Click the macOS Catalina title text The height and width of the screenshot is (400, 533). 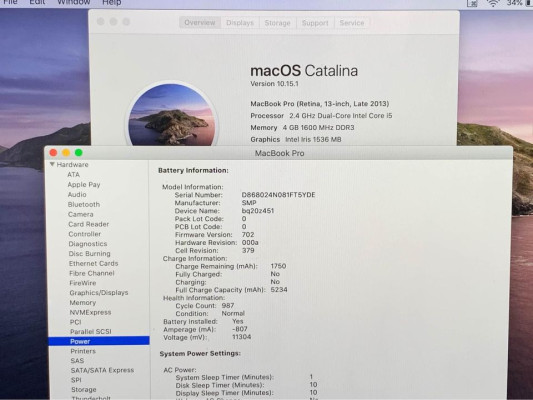click(304, 71)
